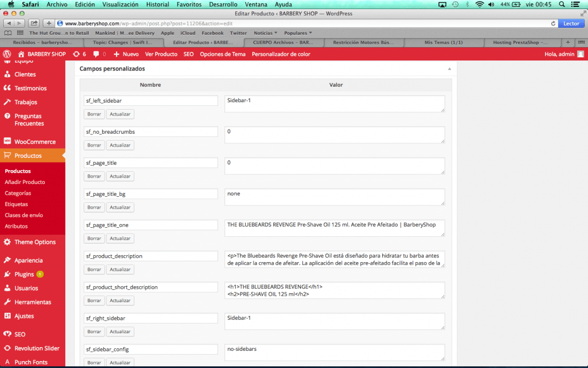Click the updates icon showing 6
The image size is (588, 368).
[x=76, y=54]
